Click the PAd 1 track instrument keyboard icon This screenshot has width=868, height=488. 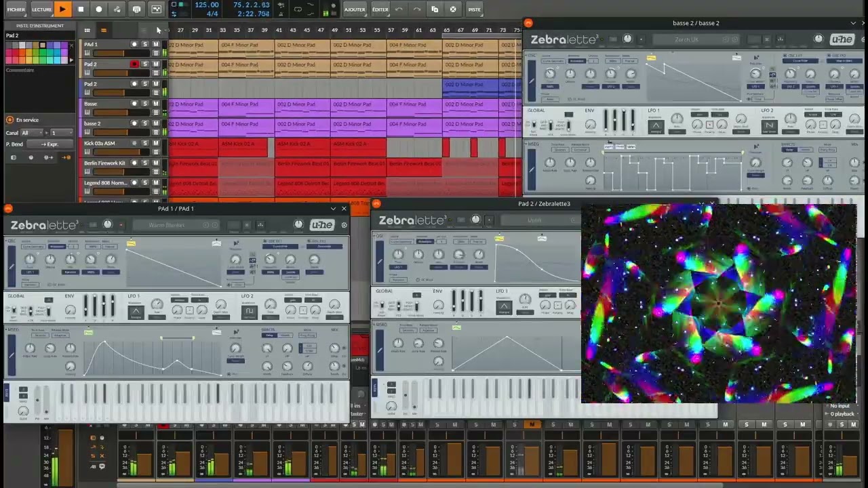(x=86, y=53)
